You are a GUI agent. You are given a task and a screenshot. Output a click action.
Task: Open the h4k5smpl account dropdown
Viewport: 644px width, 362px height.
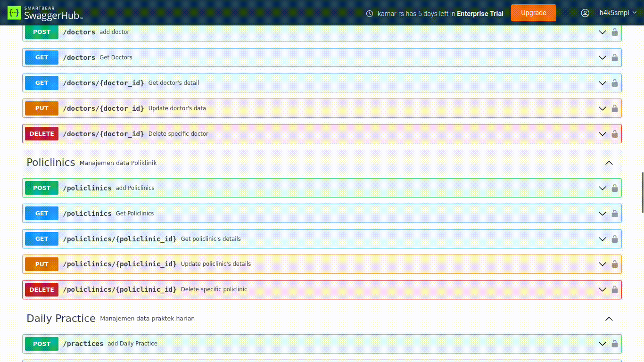pos(618,13)
